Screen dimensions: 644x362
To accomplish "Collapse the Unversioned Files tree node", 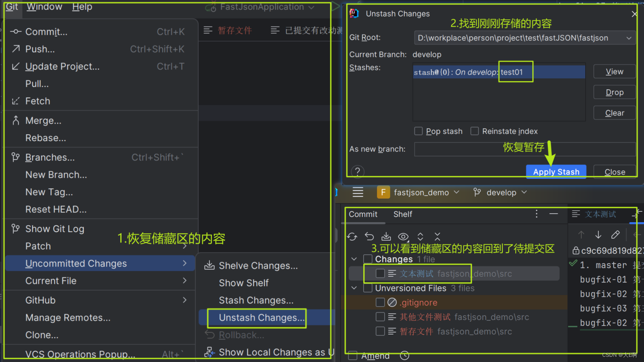I will click(x=354, y=288).
